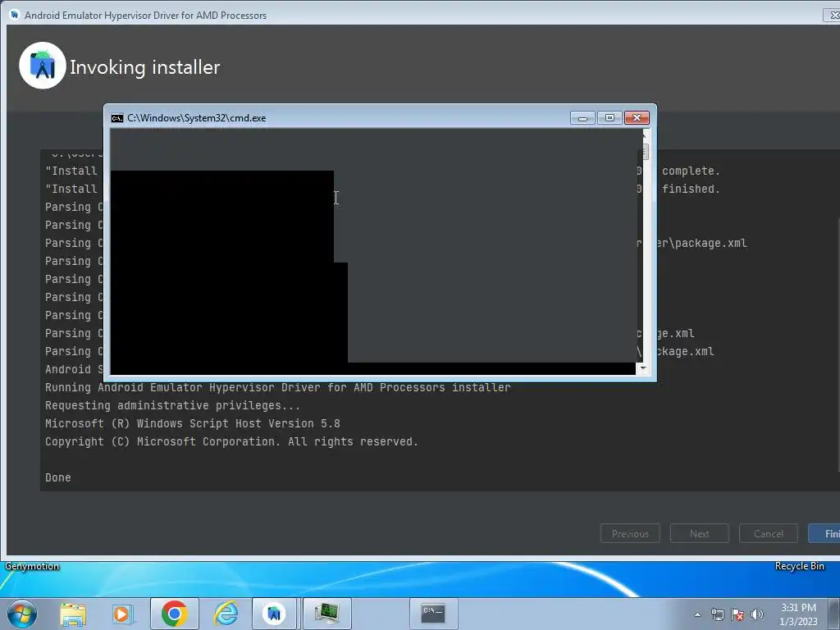Open the Action Center flag icon
Screen dimensions: 840x630
click(x=737, y=614)
